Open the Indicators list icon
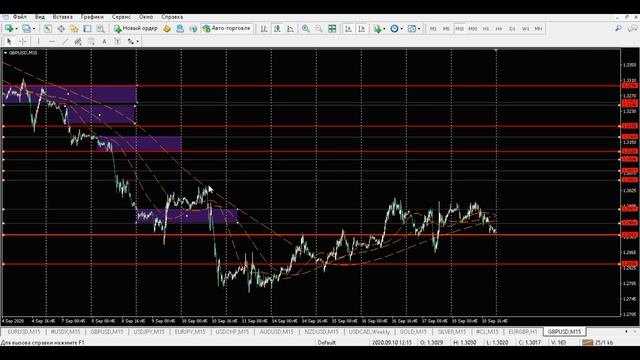The width and height of the screenshot is (640, 360). click(377, 29)
